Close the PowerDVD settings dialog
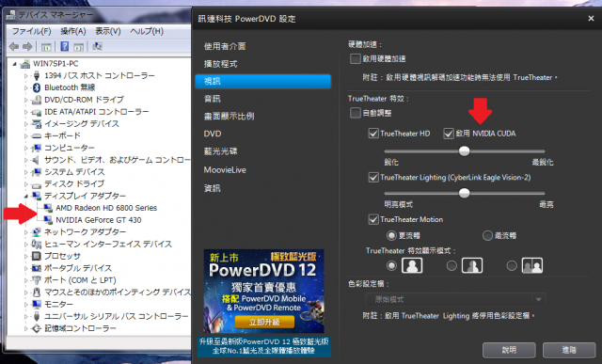 [x=591, y=19]
